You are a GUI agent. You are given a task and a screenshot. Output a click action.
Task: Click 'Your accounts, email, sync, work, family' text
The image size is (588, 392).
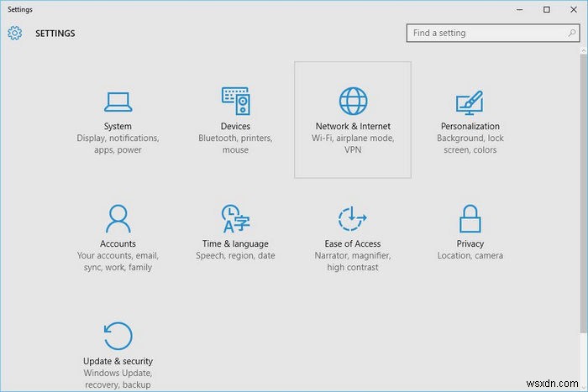point(118,261)
